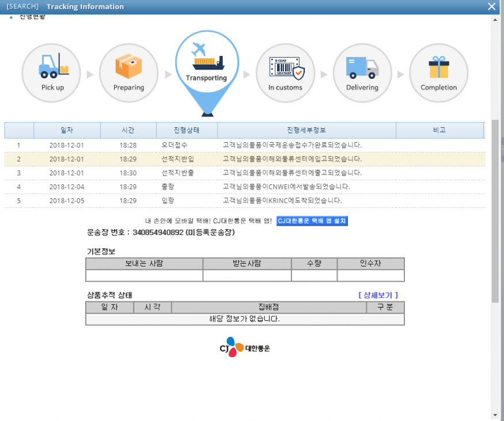Close the Tracking Information window
Viewport: 504px width, 421px height.
pos(491,7)
